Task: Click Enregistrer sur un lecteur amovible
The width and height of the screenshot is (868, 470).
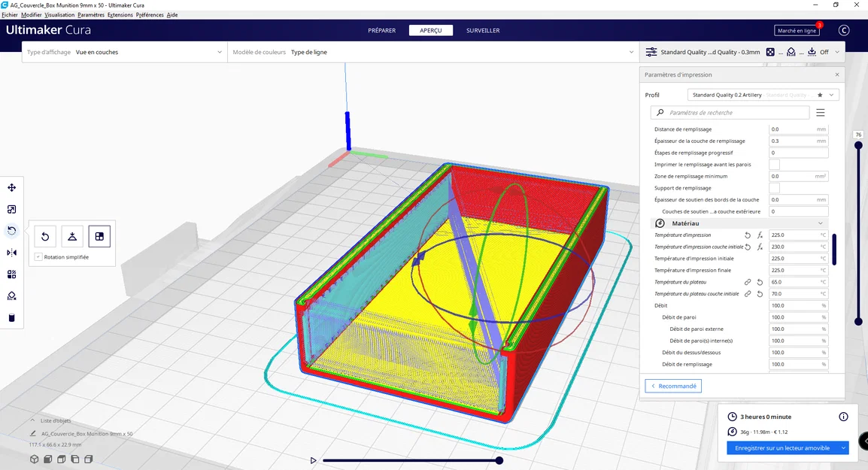Action: coord(782,448)
